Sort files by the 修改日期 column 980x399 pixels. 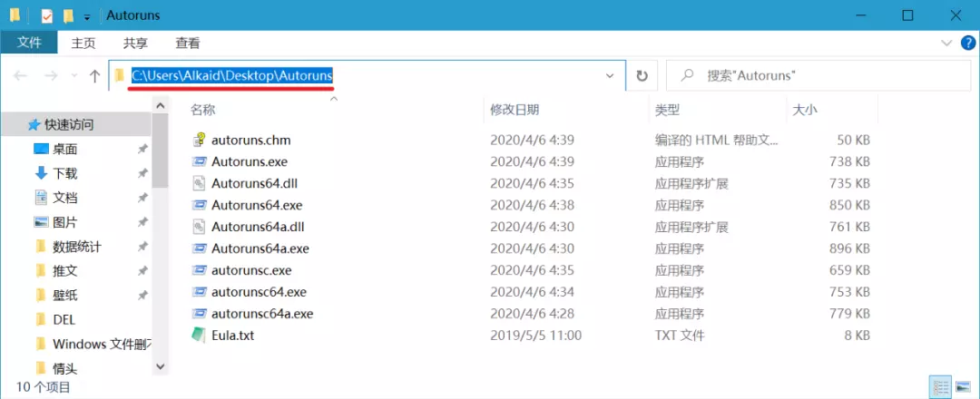coord(515,110)
